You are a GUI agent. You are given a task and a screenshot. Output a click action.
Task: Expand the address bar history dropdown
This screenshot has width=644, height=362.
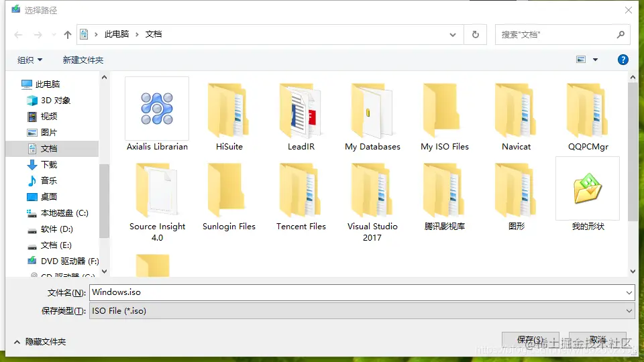(453, 35)
